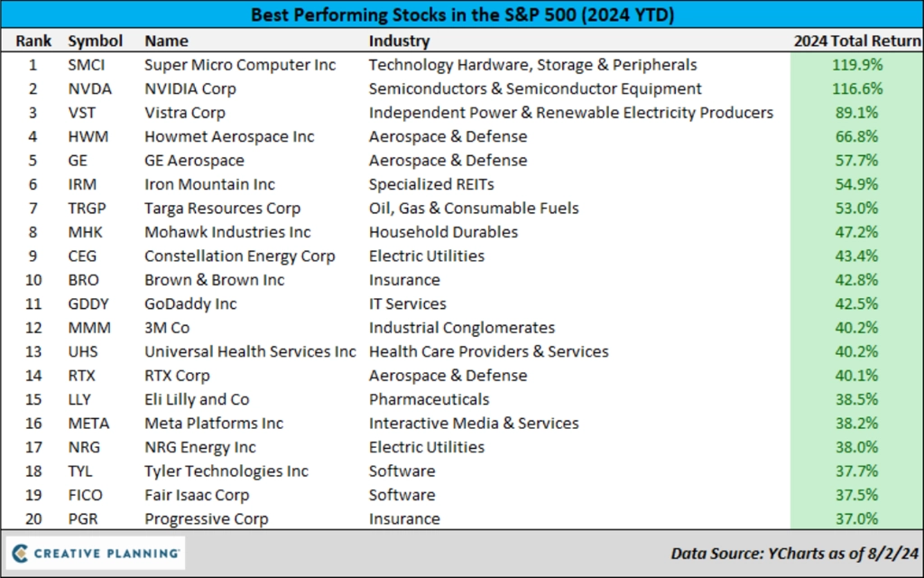Click the Vistra Corp name cell
Viewport: 924px width, 578px height.
(x=184, y=113)
